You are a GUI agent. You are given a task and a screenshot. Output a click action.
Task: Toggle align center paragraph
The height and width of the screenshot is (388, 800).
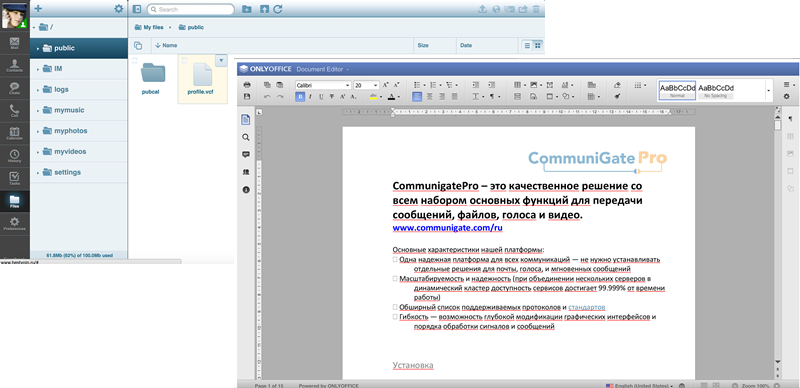429,96
